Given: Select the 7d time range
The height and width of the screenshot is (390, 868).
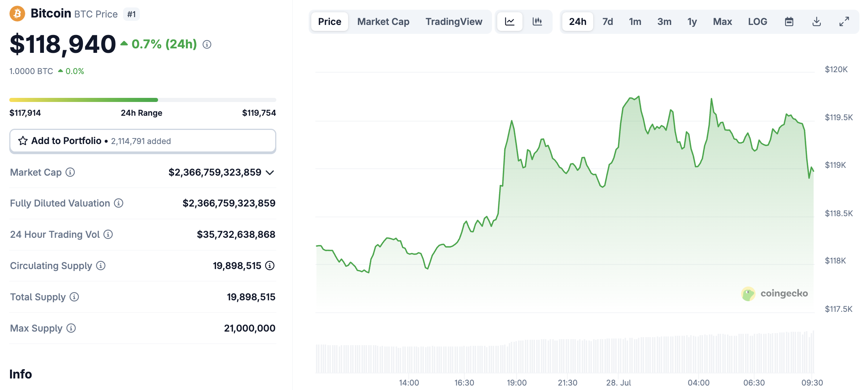Looking at the screenshot, I should point(608,22).
